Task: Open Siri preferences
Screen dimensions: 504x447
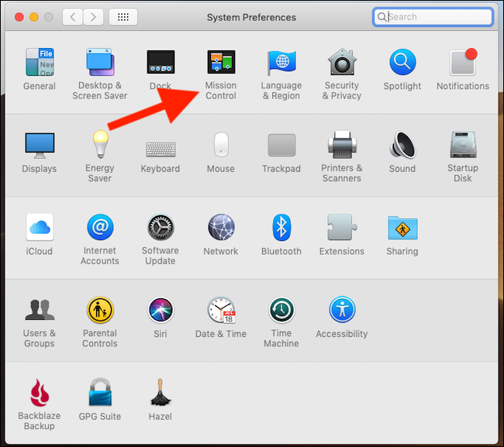Action: (x=161, y=310)
